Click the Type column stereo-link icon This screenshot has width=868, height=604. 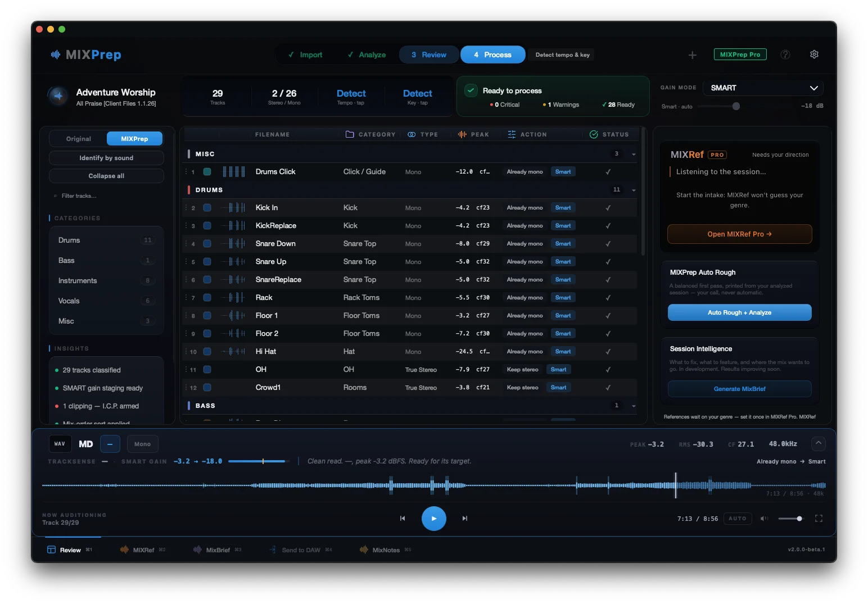point(412,134)
